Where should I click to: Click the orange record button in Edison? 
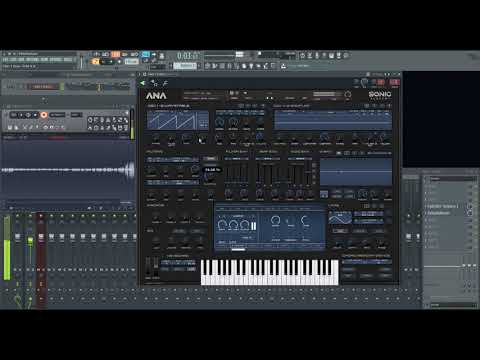44,115
